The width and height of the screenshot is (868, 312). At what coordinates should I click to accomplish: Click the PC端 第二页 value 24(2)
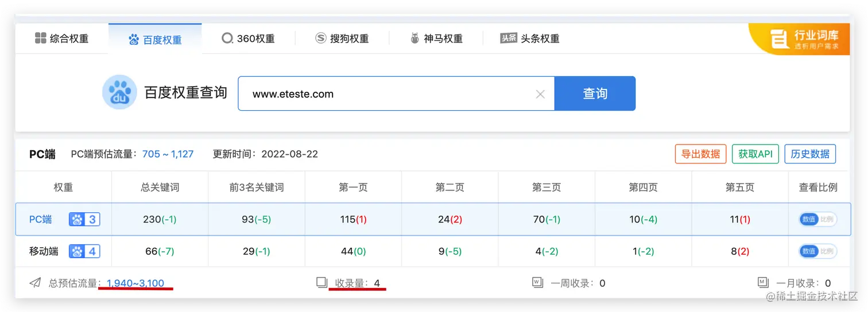[x=450, y=219]
